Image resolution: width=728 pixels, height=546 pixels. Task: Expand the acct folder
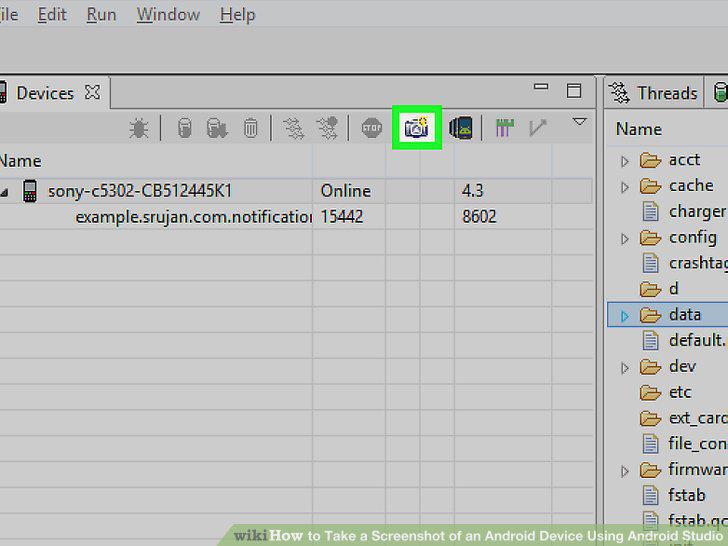(625, 161)
